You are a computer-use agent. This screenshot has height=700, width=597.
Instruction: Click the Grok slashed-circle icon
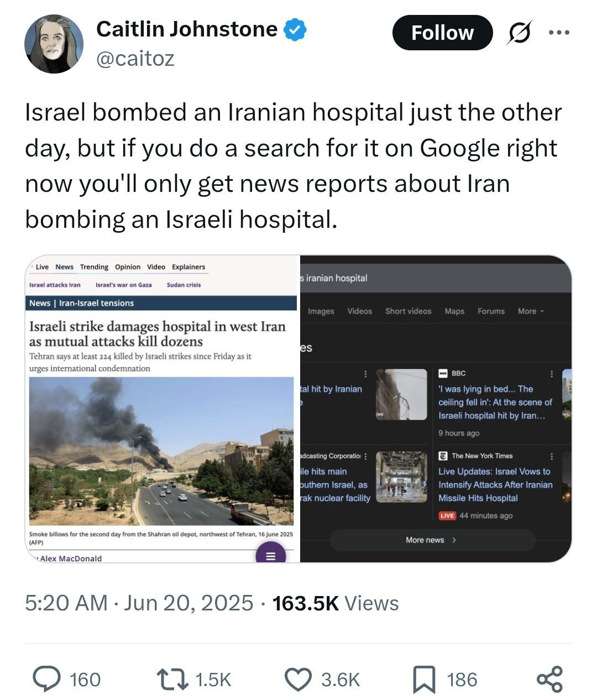pyautogui.click(x=520, y=32)
